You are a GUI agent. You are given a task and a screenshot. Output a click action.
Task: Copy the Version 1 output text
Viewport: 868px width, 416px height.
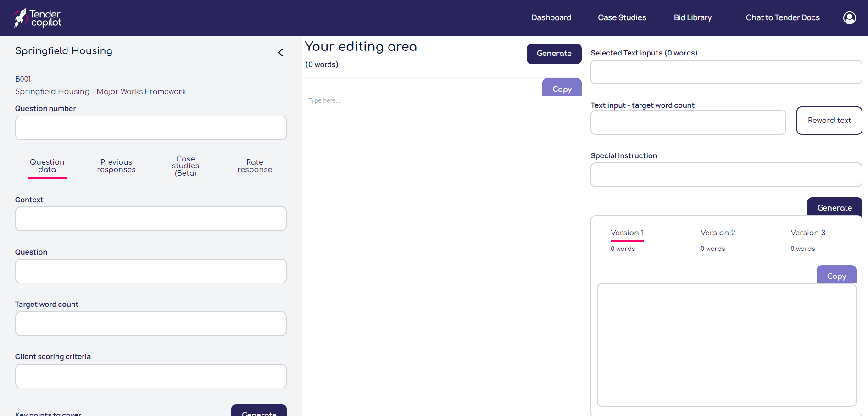(x=836, y=276)
